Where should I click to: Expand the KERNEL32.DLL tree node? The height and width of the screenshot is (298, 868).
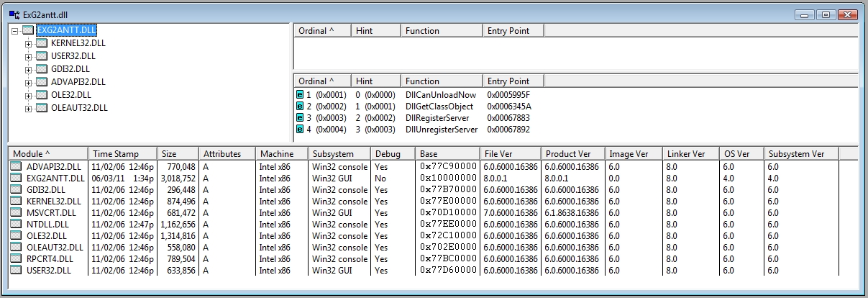click(29, 43)
